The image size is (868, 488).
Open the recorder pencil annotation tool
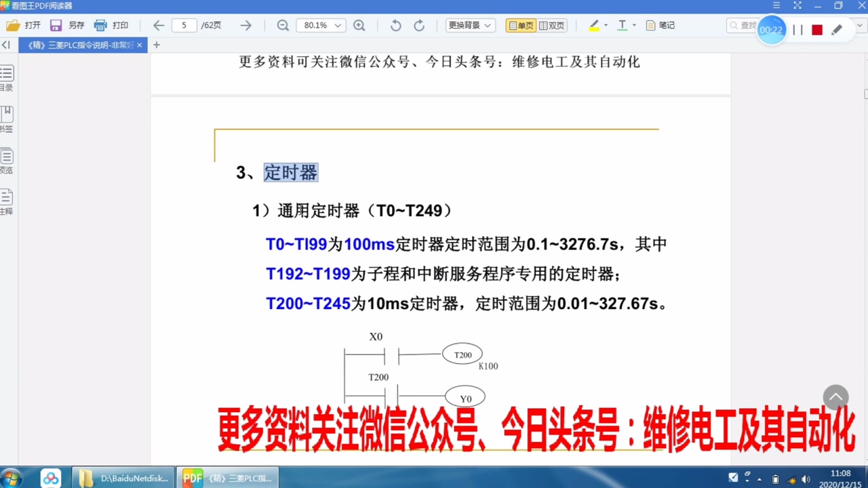tap(837, 30)
